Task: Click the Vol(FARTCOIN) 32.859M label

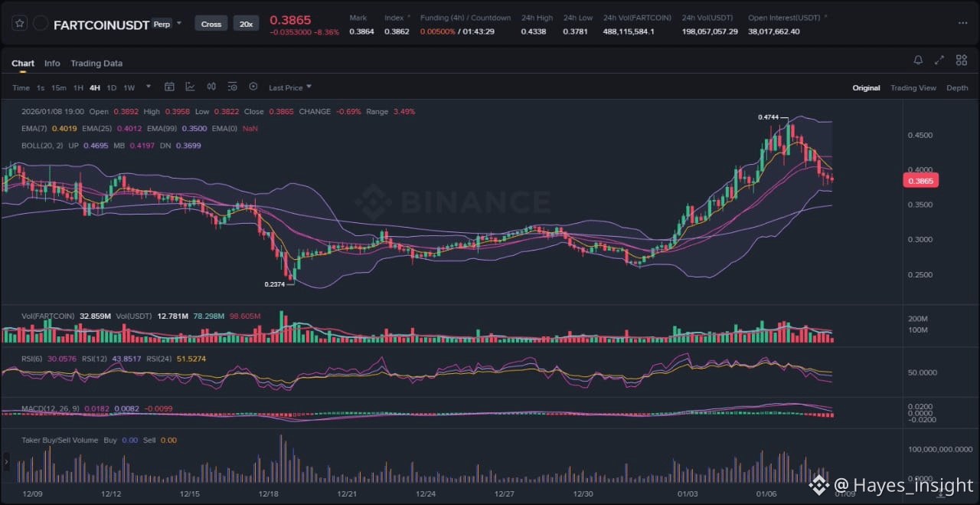Action: pyautogui.click(x=67, y=316)
